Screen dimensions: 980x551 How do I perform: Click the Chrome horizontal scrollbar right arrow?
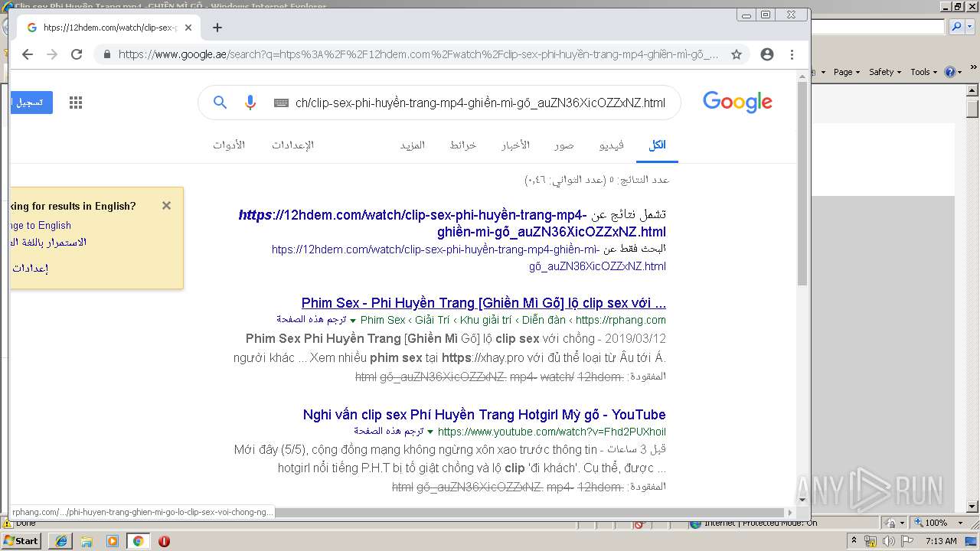789,512
